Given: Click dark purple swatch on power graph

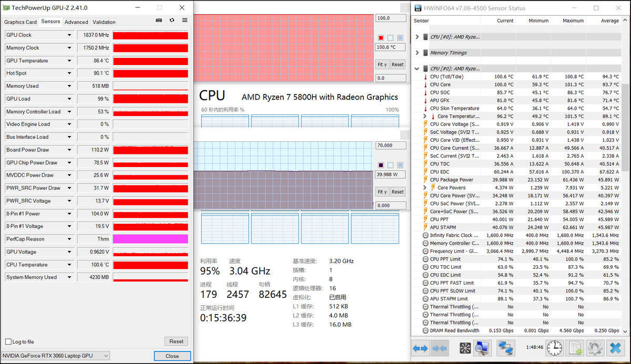Looking at the screenshot, I should pos(381,165).
